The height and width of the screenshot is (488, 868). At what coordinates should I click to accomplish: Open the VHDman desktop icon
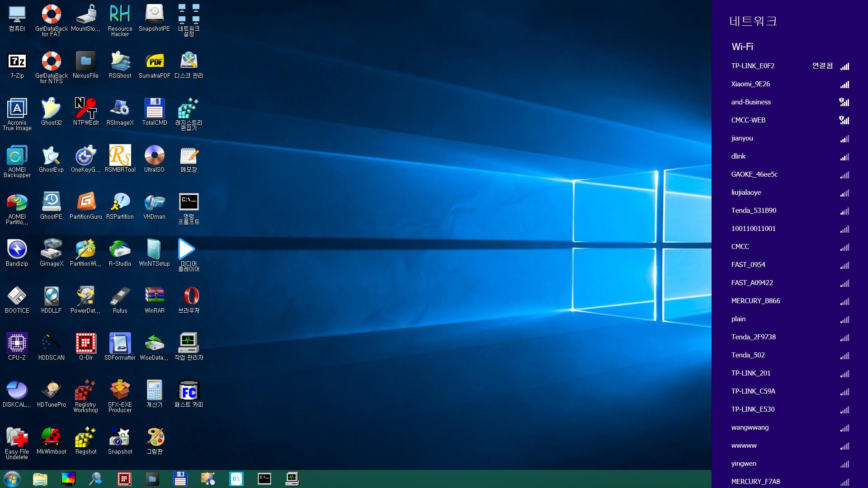(x=154, y=206)
